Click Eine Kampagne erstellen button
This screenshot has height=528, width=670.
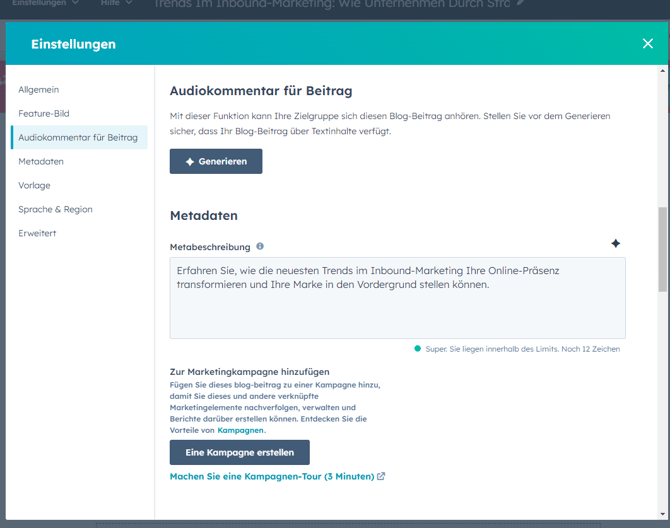point(240,452)
